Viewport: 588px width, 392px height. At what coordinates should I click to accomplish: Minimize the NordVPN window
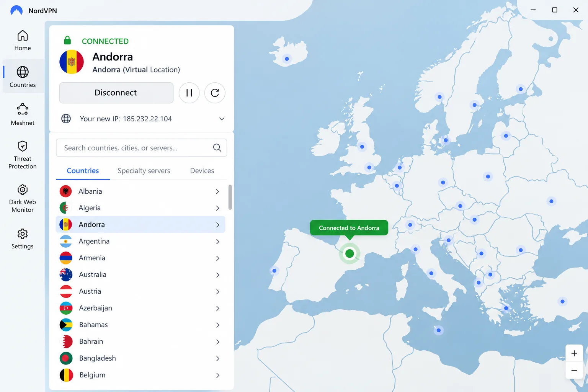click(533, 10)
